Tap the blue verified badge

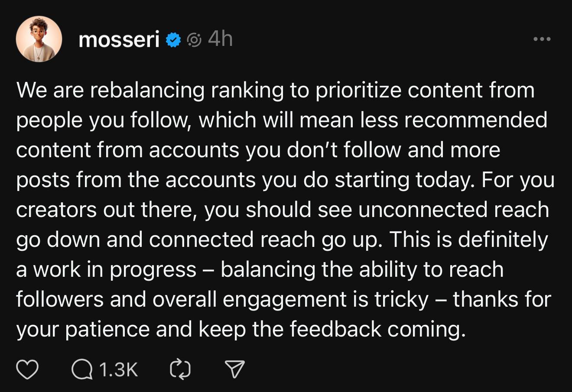pyautogui.click(x=173, y=40)
